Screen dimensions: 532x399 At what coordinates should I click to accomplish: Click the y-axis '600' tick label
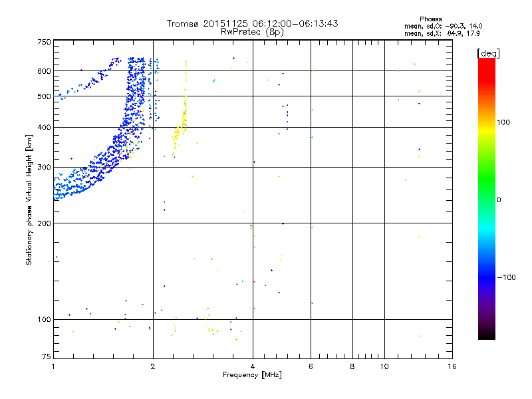tap(45, 71)
